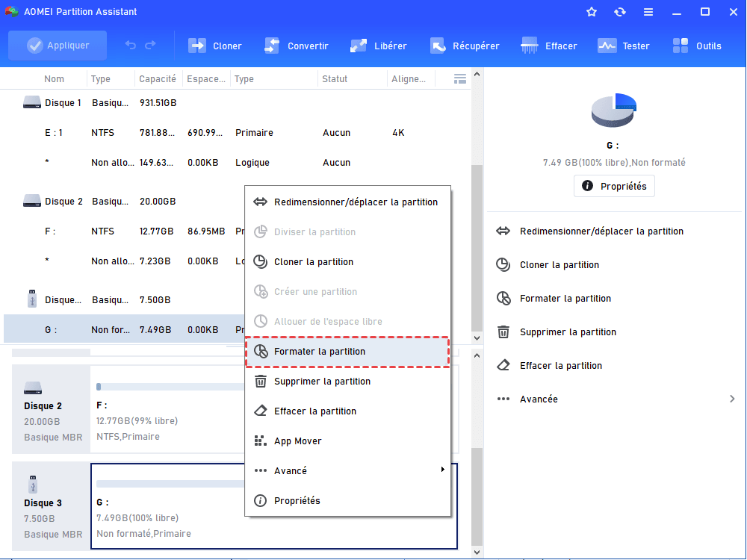Select App Mover in context menu
The width and height of the screenshot is (747, 560).
pos(348,441)
